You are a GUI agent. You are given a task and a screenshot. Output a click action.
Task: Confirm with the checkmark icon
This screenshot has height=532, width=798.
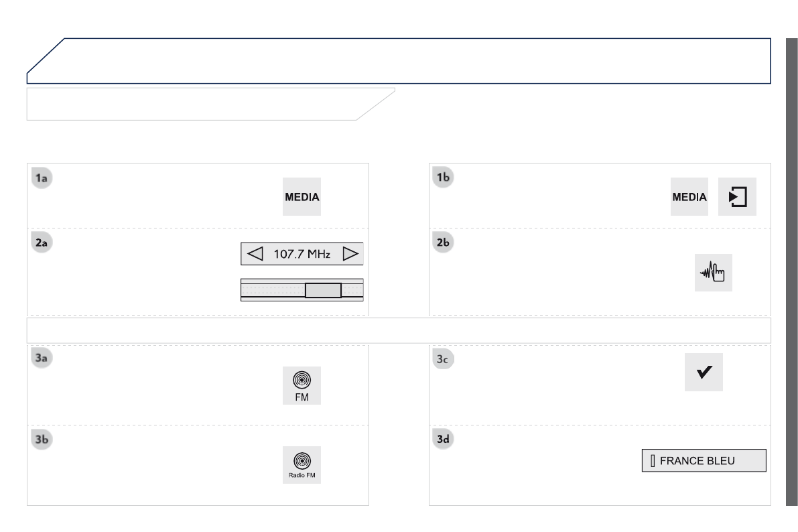tap(704, 372)
